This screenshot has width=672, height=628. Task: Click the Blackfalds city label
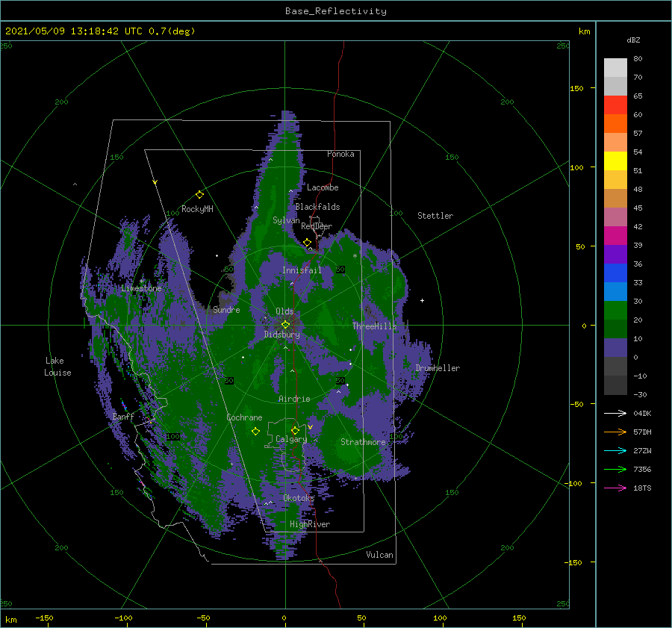coord(317,207)
